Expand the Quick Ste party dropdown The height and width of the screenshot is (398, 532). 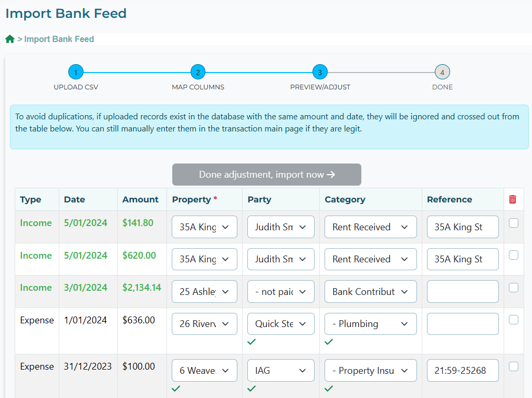tap(280, 324)
